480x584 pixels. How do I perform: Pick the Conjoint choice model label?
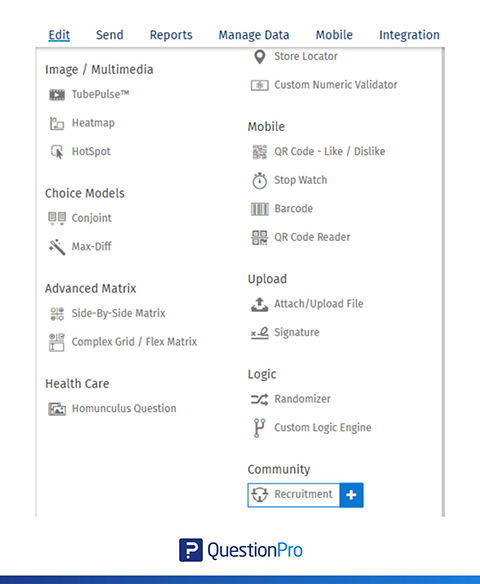[91, 218]
